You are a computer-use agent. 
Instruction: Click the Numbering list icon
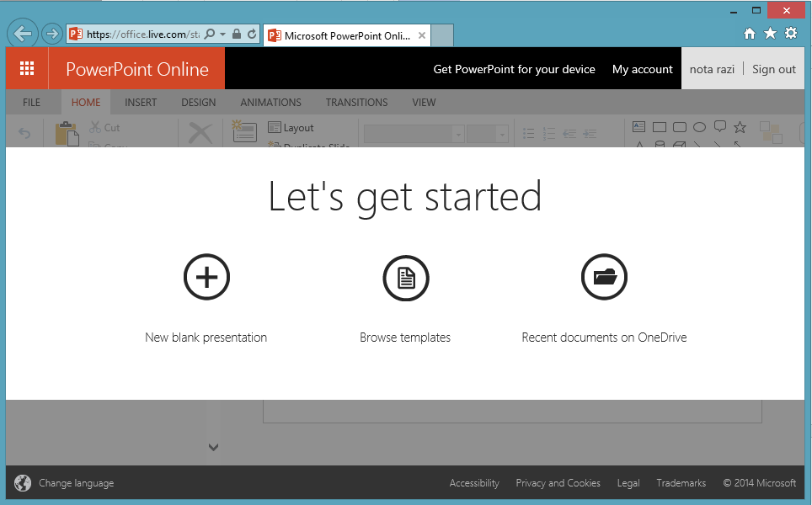[x=549, y=134]
